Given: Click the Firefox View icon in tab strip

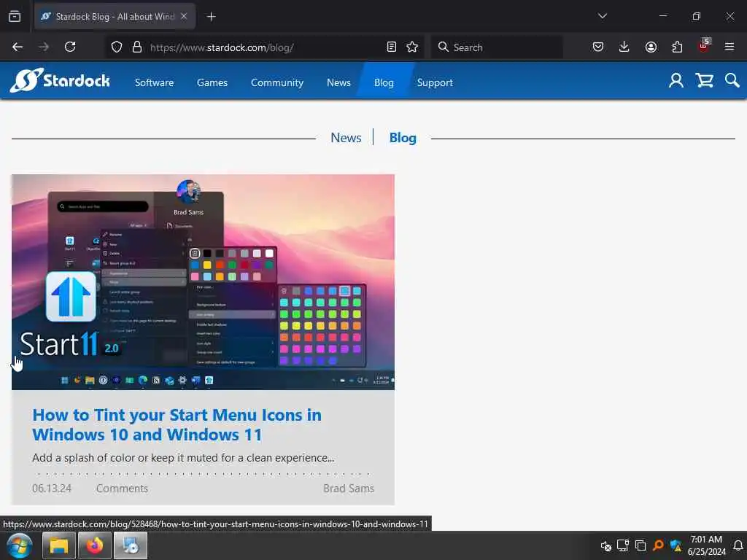Looking at the screenshot, I should [x=15, y=17].
